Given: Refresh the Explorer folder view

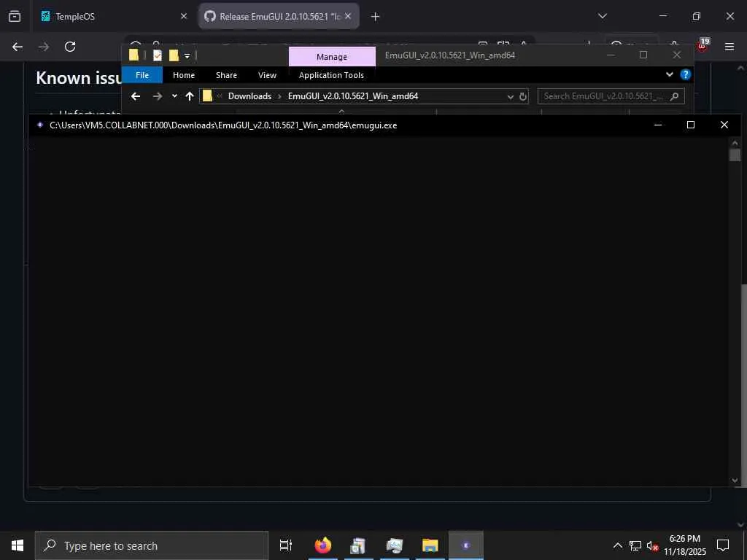Looking at the screenshot, I should [522, 97].
